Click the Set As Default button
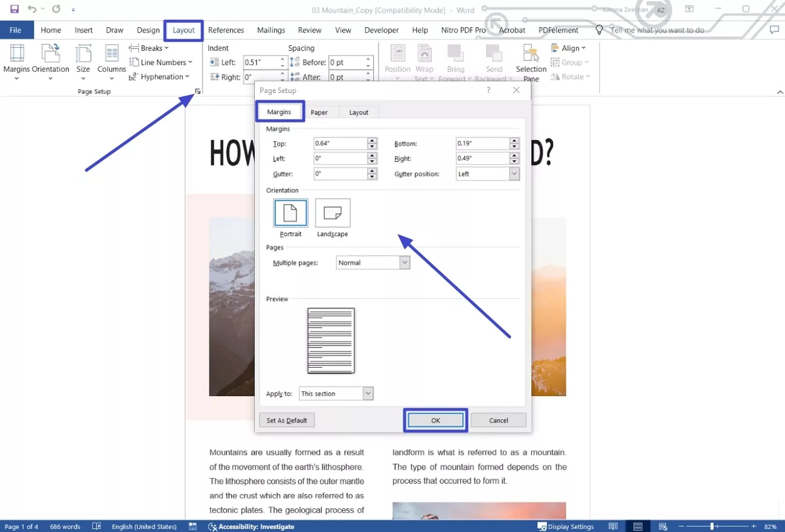 287,420
